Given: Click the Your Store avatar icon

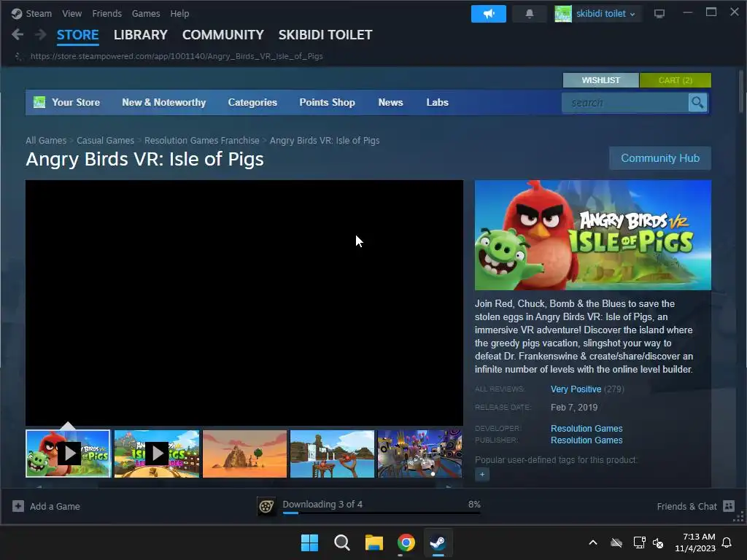Looking at the screenshot, I should [39, 102].
